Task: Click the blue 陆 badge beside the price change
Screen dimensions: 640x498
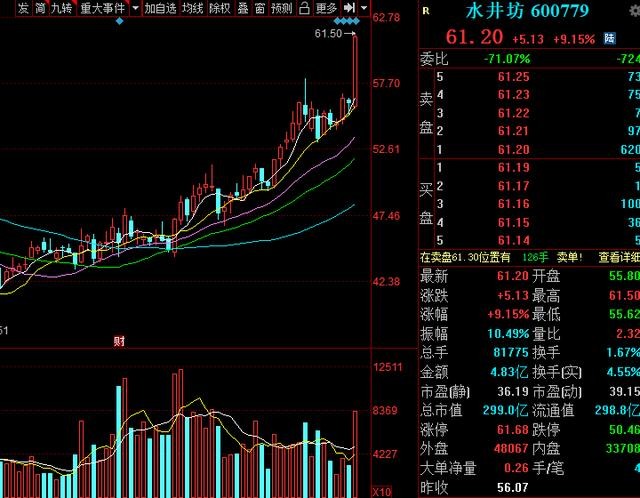Action: 609,38
